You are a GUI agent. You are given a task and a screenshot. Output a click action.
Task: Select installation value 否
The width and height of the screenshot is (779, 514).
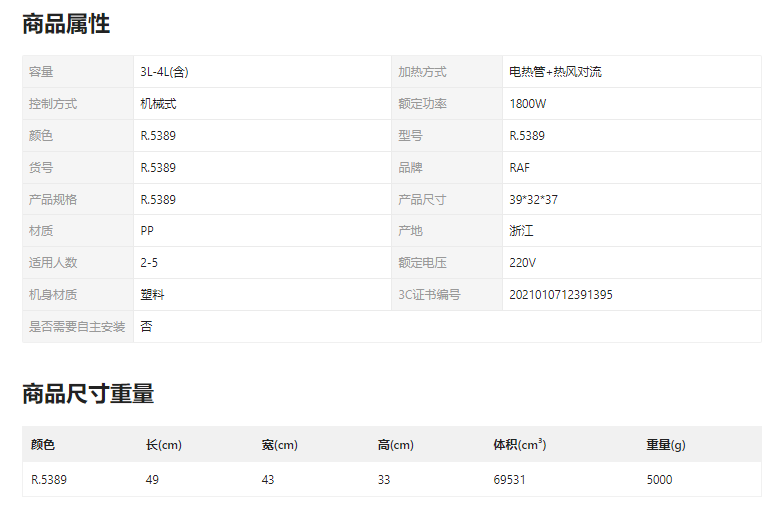pos(146,327)
